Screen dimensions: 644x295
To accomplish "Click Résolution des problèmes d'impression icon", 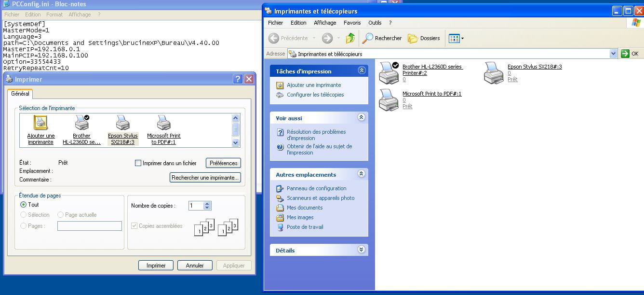I will (x=280, y=132).
